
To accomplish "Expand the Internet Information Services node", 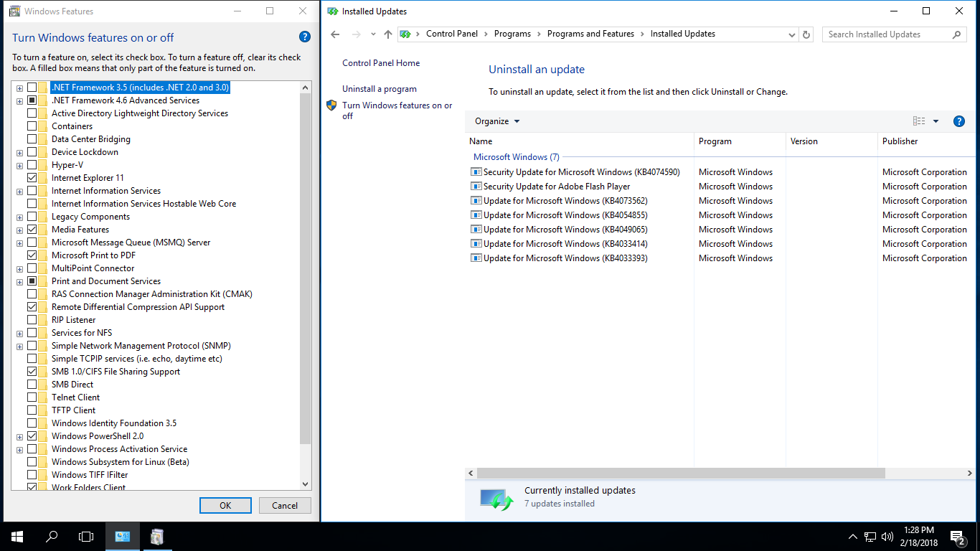I will coord(20,192).
